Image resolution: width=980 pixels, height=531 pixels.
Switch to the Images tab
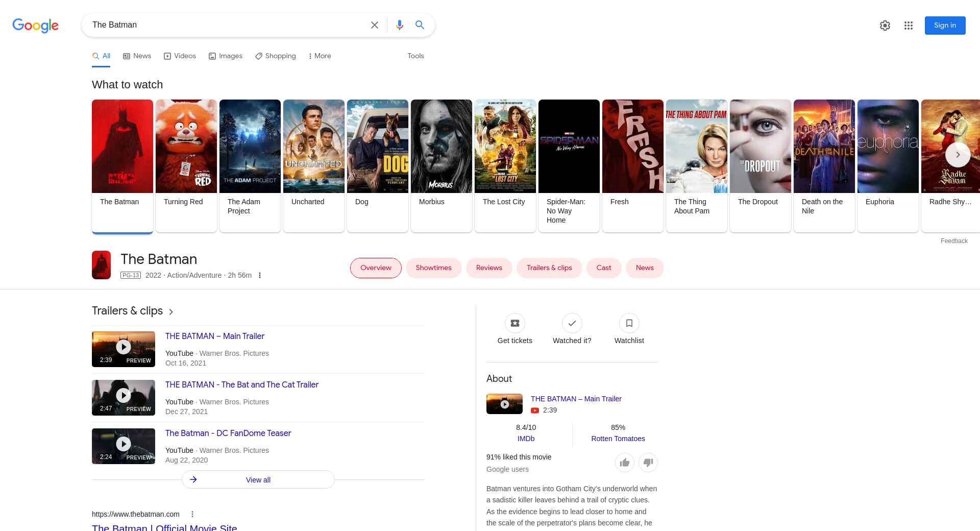(225, 56)
